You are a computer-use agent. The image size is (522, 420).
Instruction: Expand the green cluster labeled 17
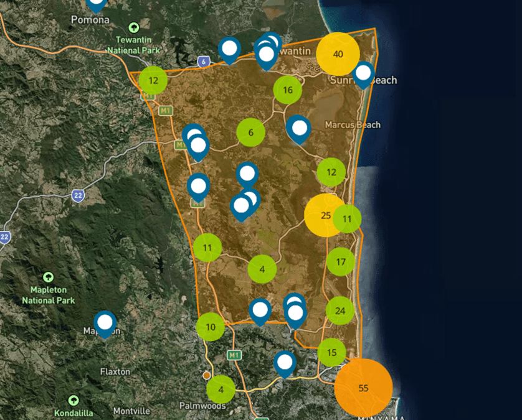coord(341,261)
